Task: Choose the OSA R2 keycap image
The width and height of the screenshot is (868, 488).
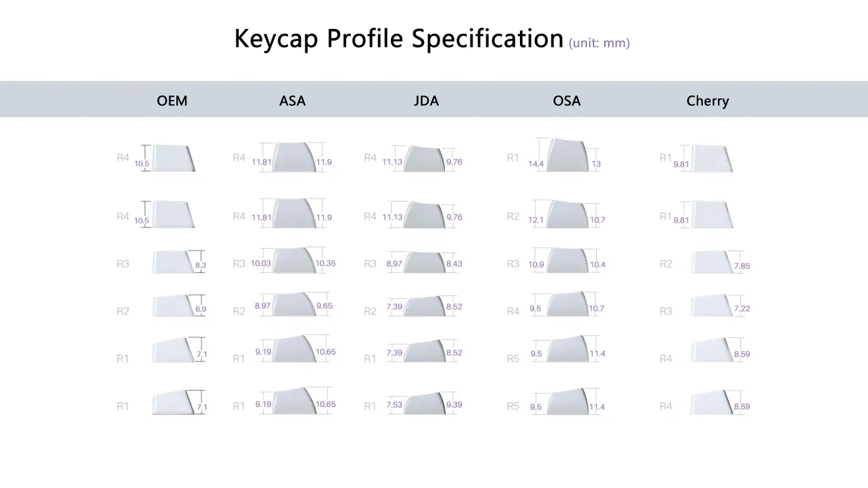Action: [567, 214]
